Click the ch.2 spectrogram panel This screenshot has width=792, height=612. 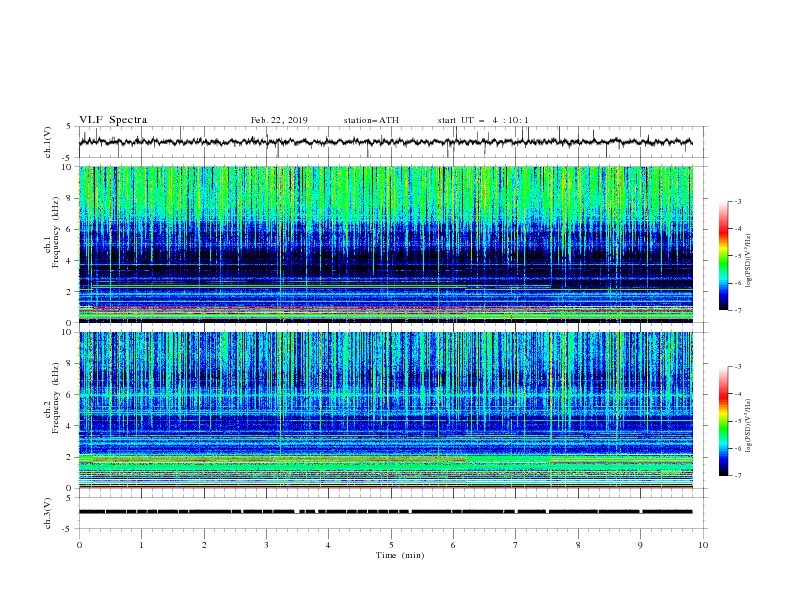pyautogui.click(x=386, y=410)
